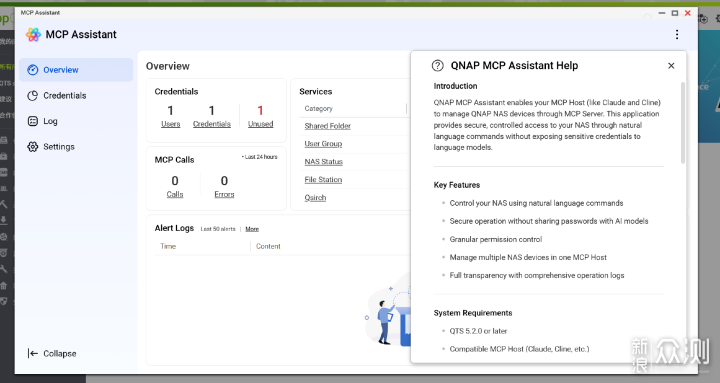
Task: Open the Credentials count link in overview card
Action: pyautogui.click(x=212, y=124)
